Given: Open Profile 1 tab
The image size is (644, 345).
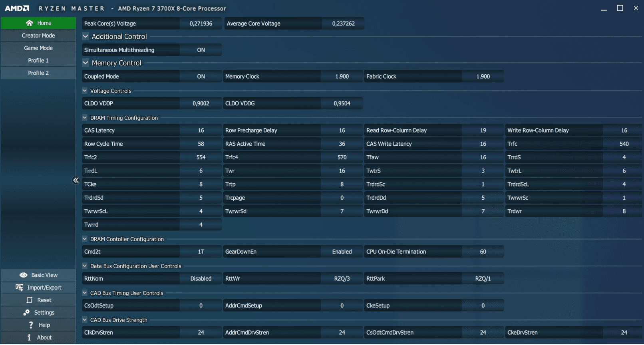Looking at the screenshot, I should (x=38, y=60).
